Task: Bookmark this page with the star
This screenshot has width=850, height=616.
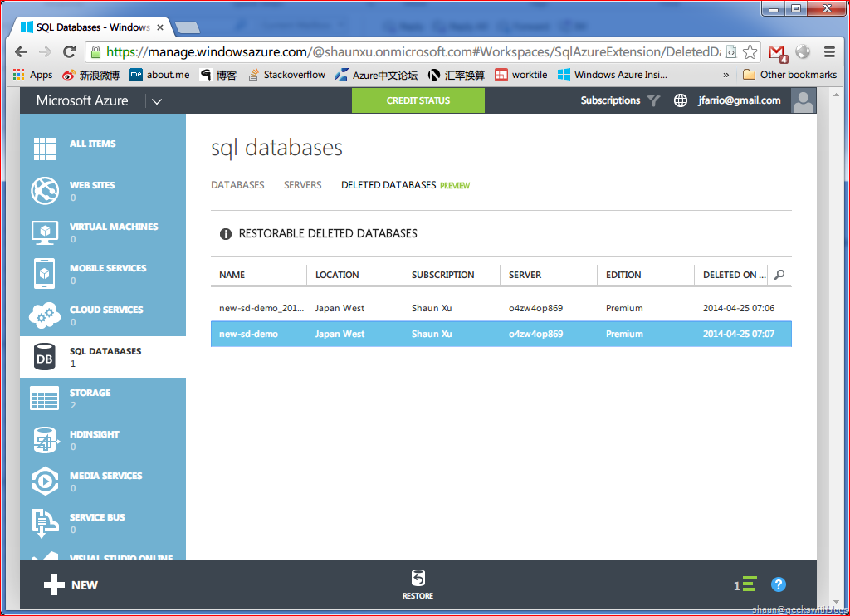Action: click(750, 52)
